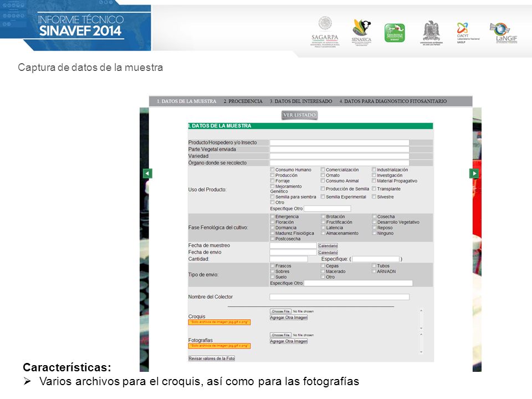This screenshot has width=532, height=399.
Task: Open tab 1. Datos de la Muestra
Action: pos(186,101)
